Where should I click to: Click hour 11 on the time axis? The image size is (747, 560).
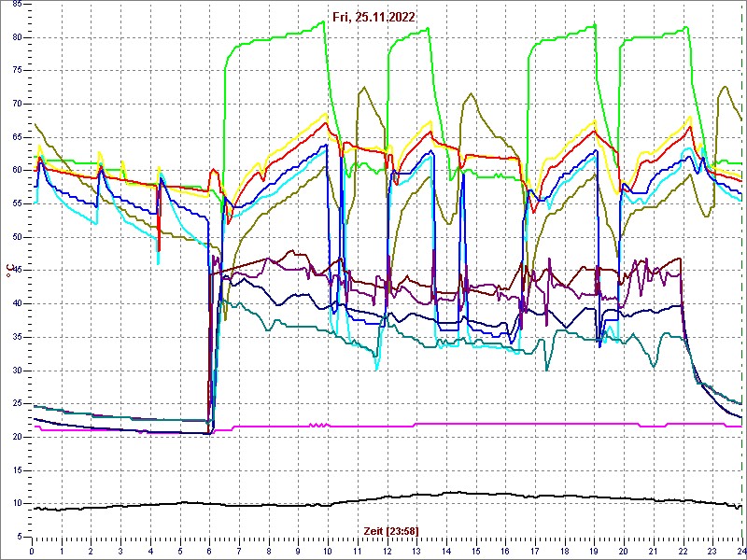[358, 551]
